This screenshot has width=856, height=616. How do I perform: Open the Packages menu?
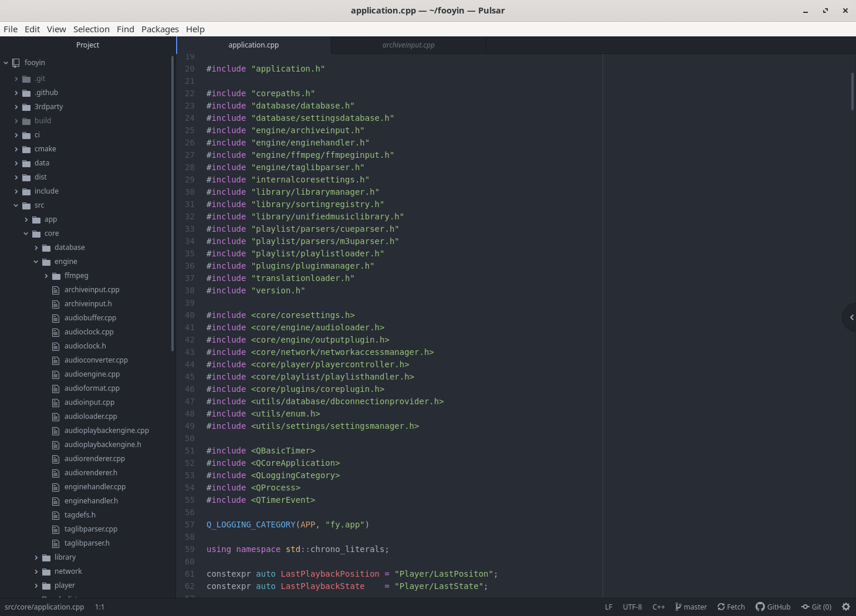(160, 29)
